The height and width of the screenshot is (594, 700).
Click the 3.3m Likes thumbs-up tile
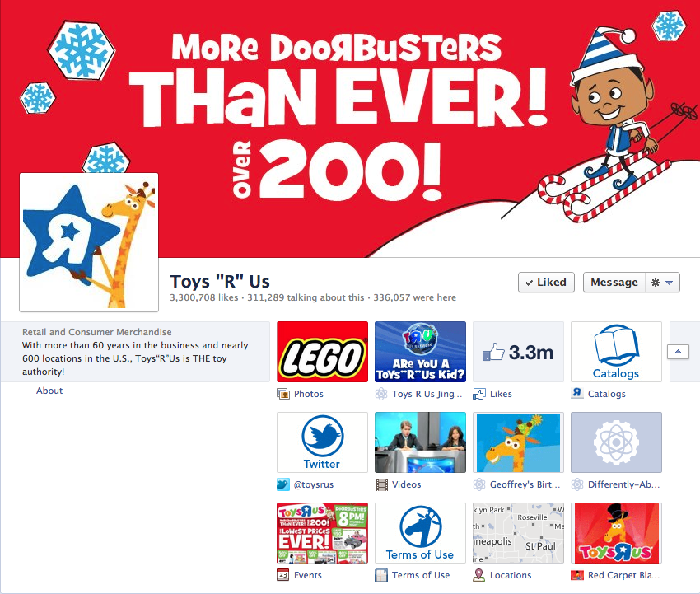518,352
